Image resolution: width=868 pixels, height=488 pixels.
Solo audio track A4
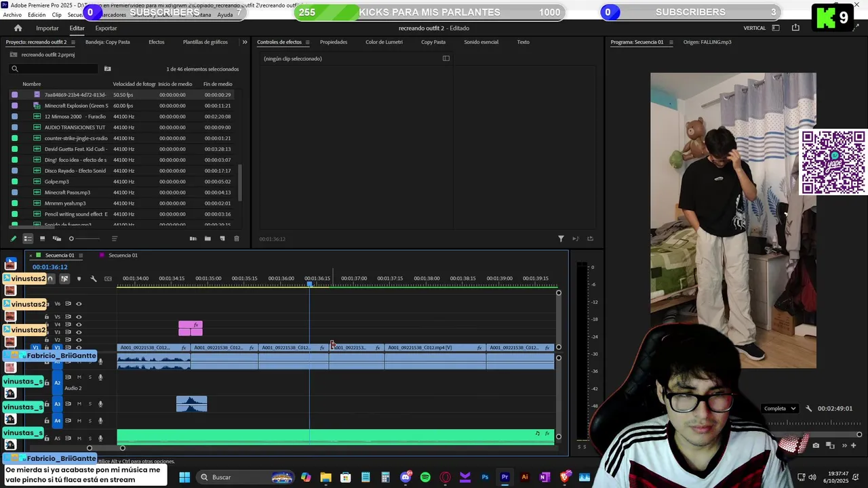point(90,421)
